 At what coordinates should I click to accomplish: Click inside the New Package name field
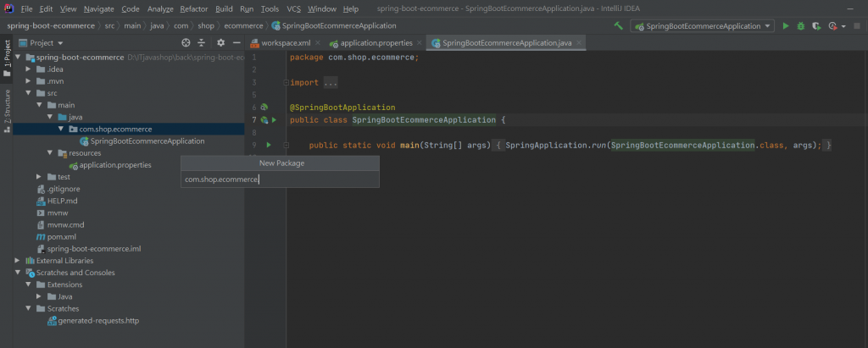tap(280, 180)
